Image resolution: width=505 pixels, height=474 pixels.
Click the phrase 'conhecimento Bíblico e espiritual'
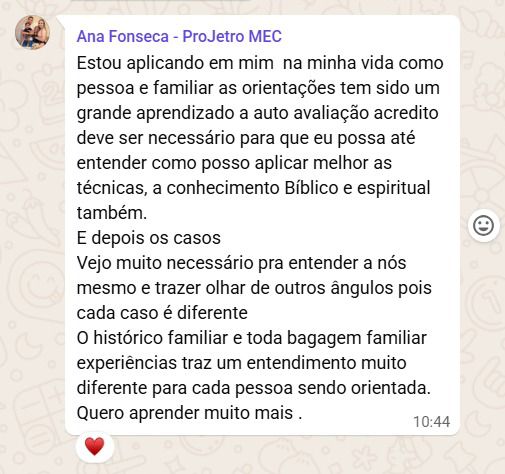tap(298, 188)
